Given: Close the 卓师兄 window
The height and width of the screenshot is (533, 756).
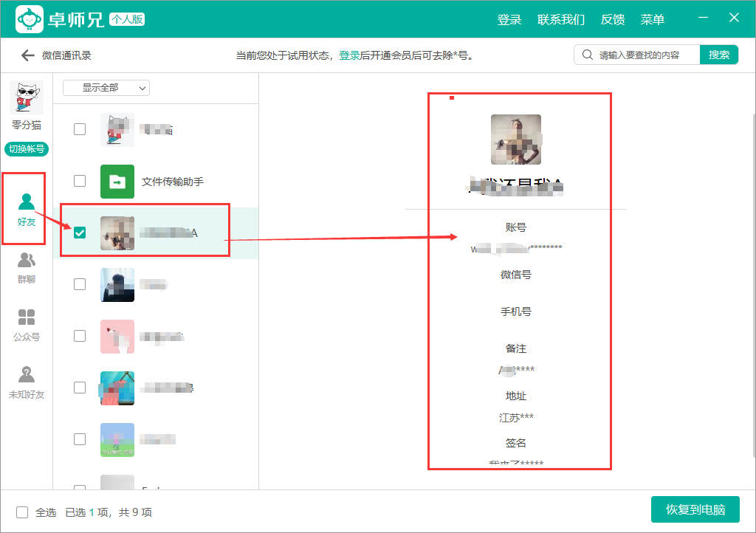Looking at the screenshot, I should (x=734, y=18).
